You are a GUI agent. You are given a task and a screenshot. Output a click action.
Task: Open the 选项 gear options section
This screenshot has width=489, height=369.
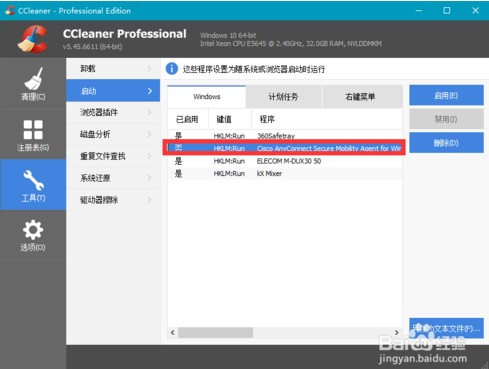pyautogui.click(x=33, y=235)
